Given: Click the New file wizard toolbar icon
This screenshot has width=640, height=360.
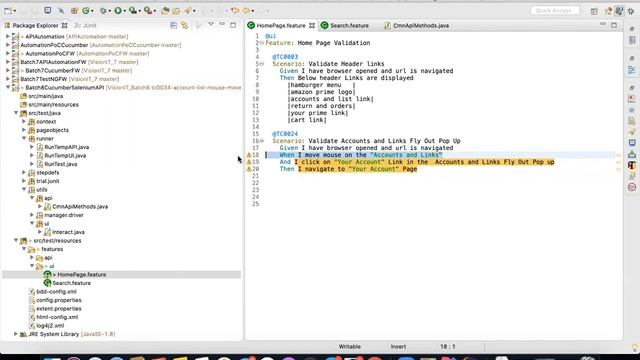Looking at the screenshot, I should click(8, 11).
